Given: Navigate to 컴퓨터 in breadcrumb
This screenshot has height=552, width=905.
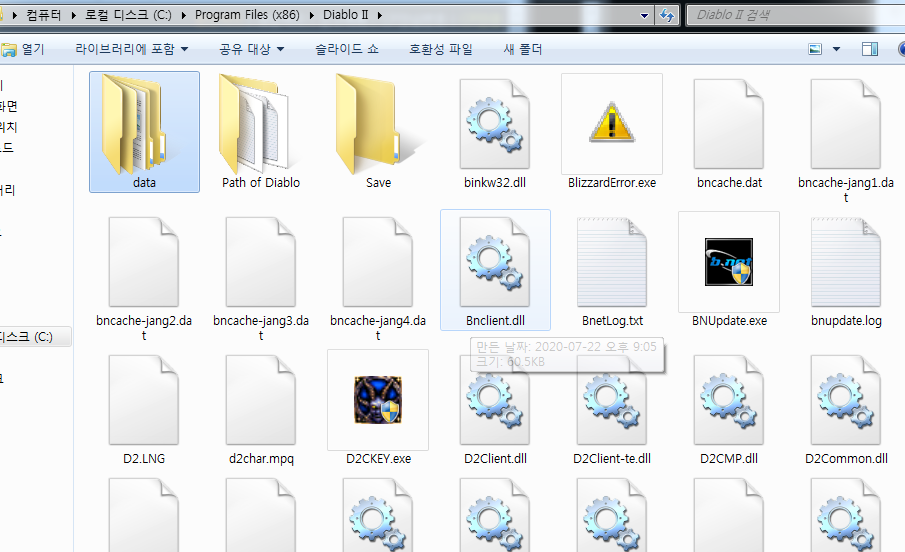Looking at the screenshot, I should 44,15.
